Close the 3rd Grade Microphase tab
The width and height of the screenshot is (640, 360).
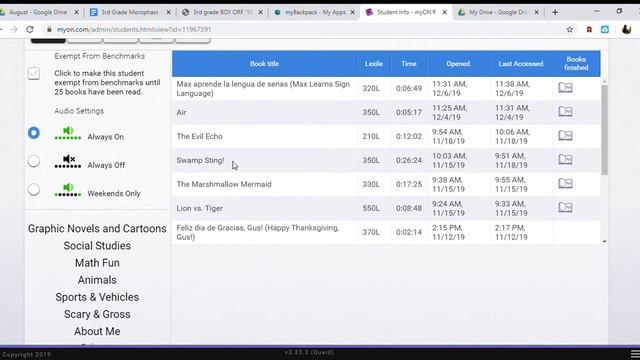coord(168,12)
